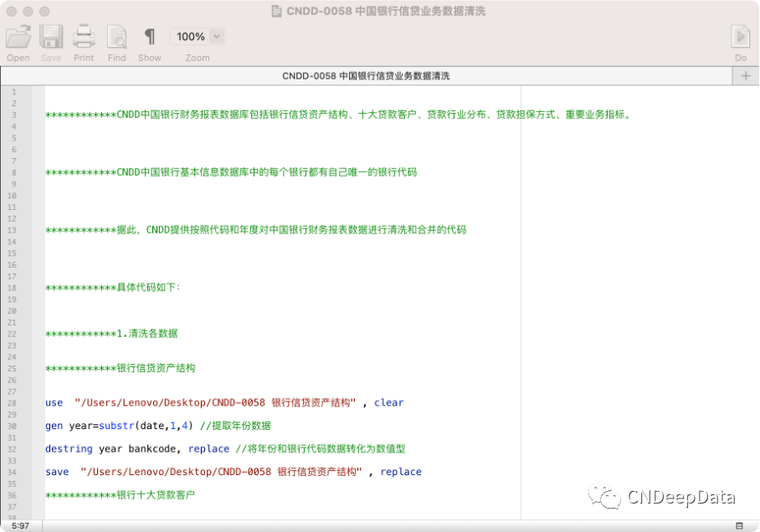
Task: Click the comment text on line 8
Action: pyautogui.click(x=231, y=172)
